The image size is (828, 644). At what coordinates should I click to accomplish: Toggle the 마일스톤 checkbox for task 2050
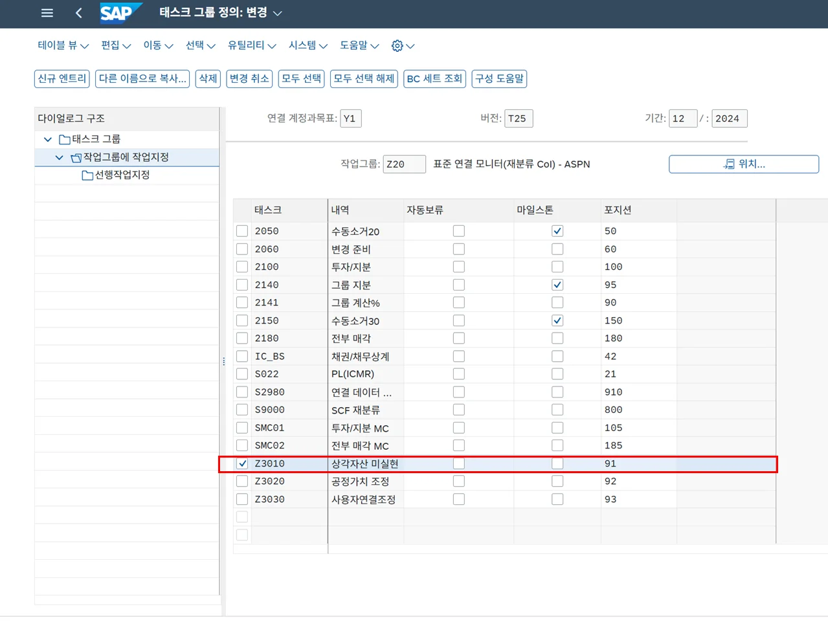click(x=557, y=231)
